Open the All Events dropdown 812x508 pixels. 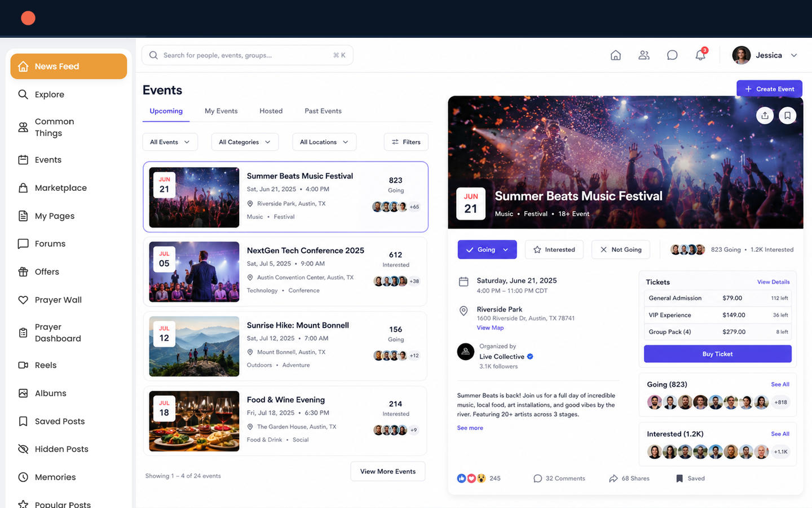pyautogui.click(x=170, y=142)
